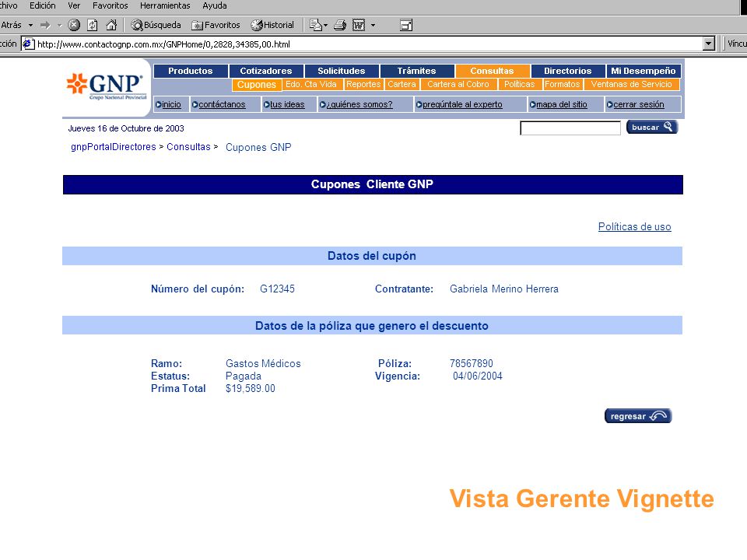This screenshot has height=560, width=747.
Task: Click the Consultas breadcrumb link
Action: point(188,147)
